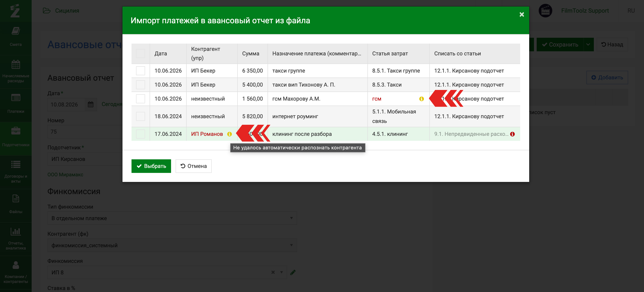Check the row for такси вип Тихонову А. П.
This screenshot has height=292, width=644.
[x=140, y=85]
